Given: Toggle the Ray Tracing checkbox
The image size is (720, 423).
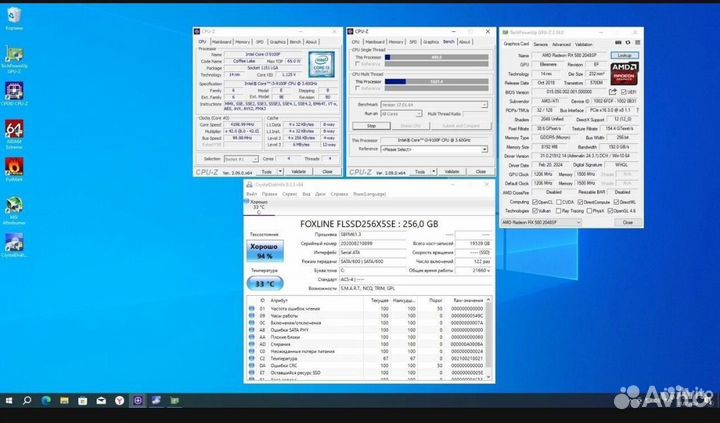Looking at the screenshot, I should coord(558,210).
